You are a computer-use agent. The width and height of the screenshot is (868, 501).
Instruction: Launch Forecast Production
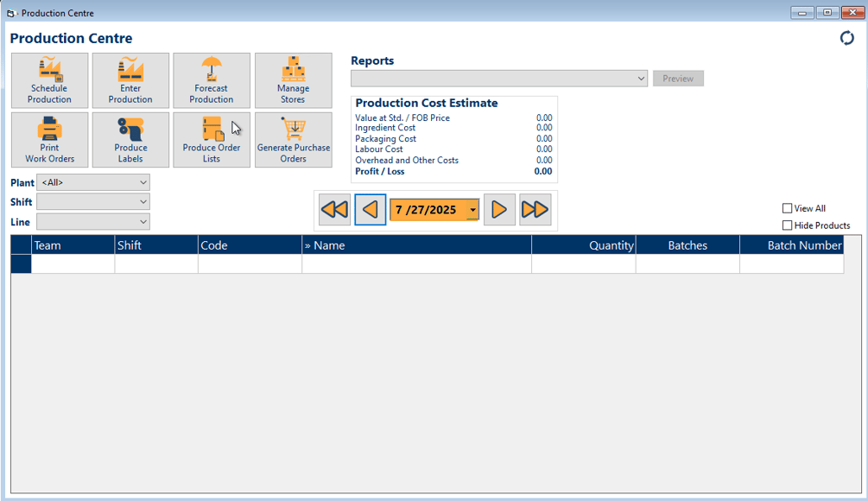coord(212,80)
